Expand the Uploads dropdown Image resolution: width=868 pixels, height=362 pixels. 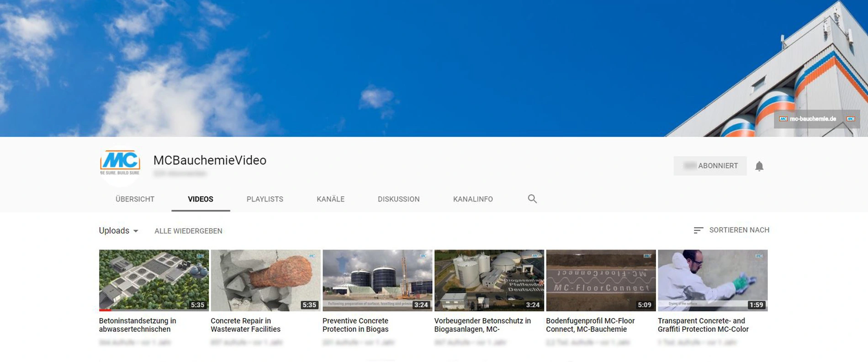(x=119, y=231)
